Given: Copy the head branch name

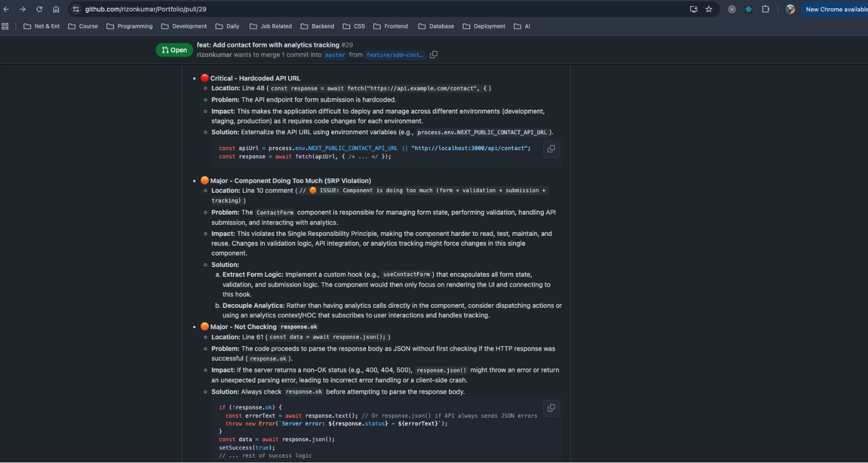Looking at the screenshot, I should (434, 55).
